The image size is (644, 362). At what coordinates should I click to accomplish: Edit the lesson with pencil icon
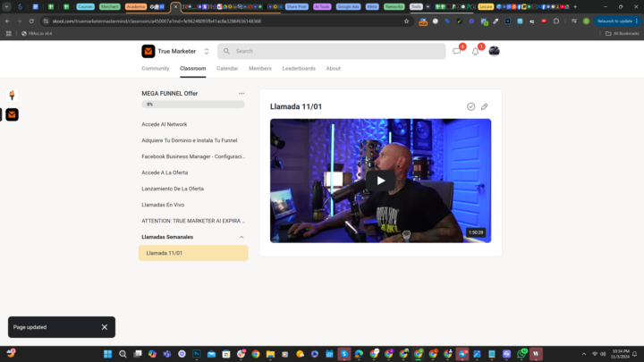(x=485, y=106)
